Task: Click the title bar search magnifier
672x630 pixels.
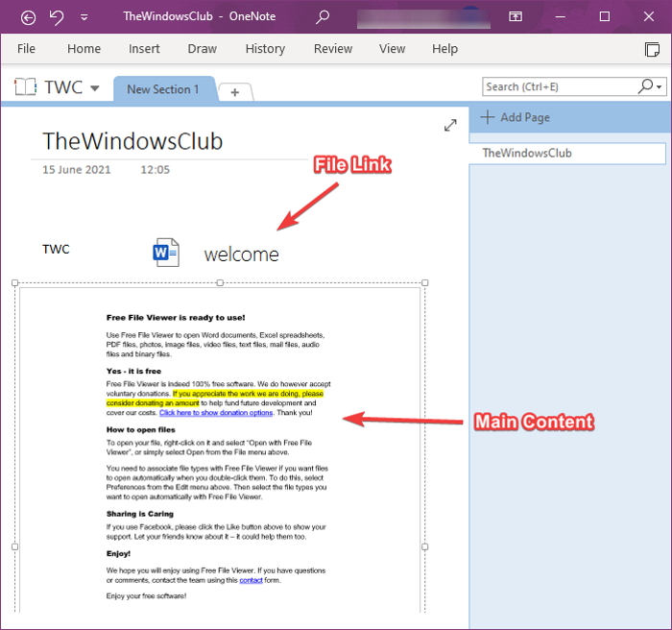Action: click(x=323, y=17)
